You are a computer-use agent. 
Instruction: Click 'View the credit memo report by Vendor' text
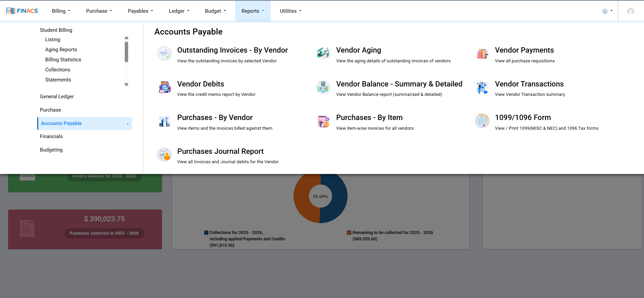point(216,95)
